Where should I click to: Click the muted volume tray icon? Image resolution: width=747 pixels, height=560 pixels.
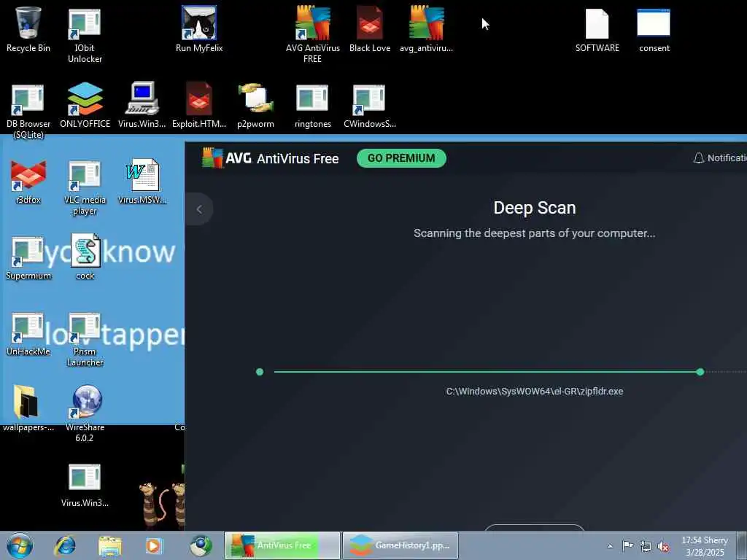coord(663,546)
